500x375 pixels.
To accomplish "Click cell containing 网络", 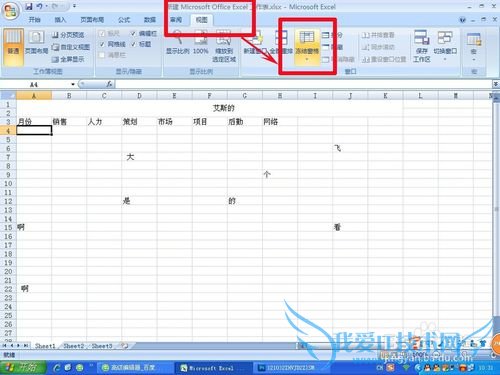I will click(280, 122).
